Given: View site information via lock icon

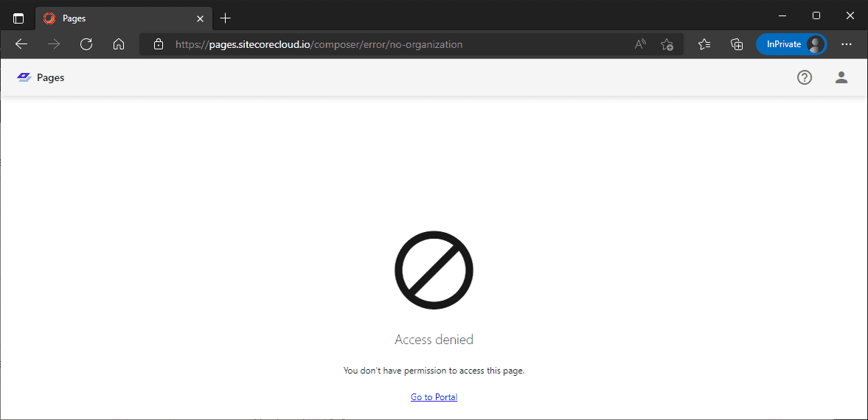Looking at the screenshot, I should pos(159,44).
